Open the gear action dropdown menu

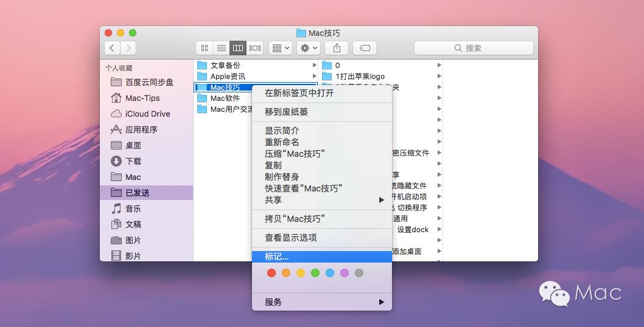click(x=309, y=48)
